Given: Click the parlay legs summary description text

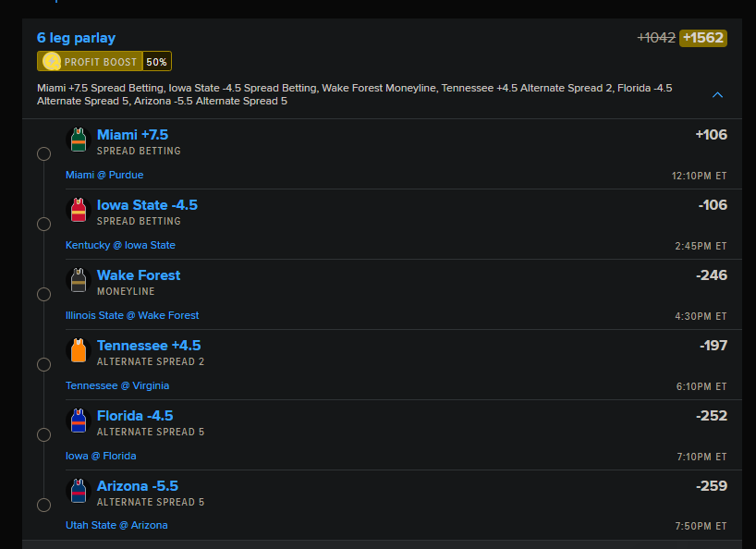Looking at the screenshot, I should pos(354,94).
